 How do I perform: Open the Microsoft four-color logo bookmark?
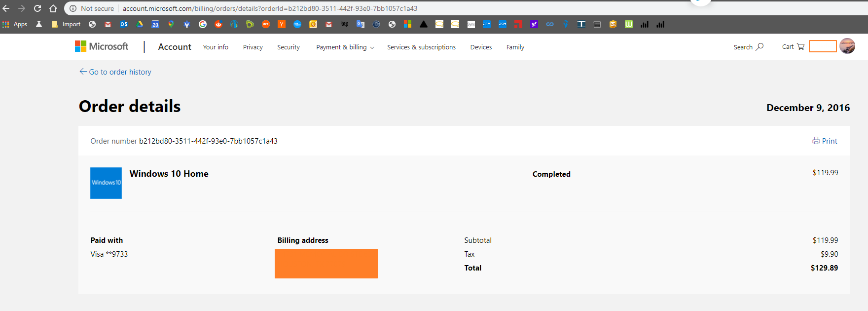pos(408,24)
